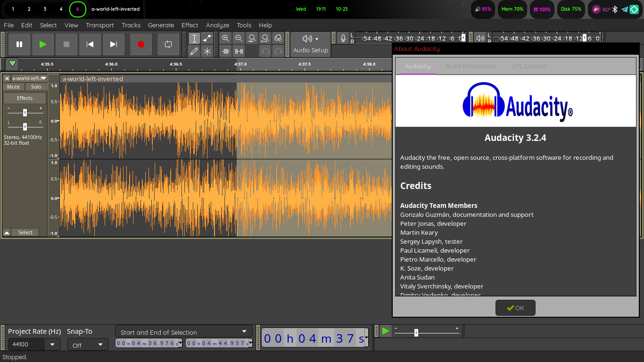Open the track Effects button
The height and width of the screenshot is (362, 644).
[25, 98]
